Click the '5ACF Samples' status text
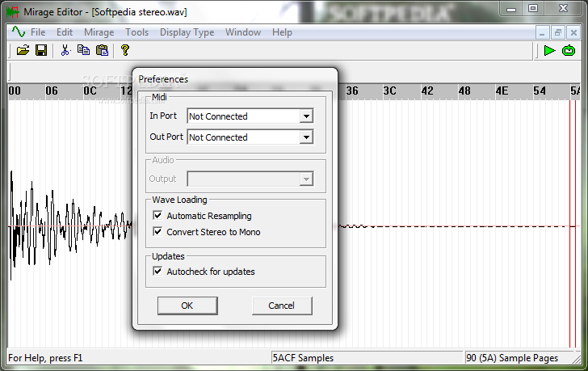Image resolution: width=588 pixels, height=371 pixels. coord(303,358)
